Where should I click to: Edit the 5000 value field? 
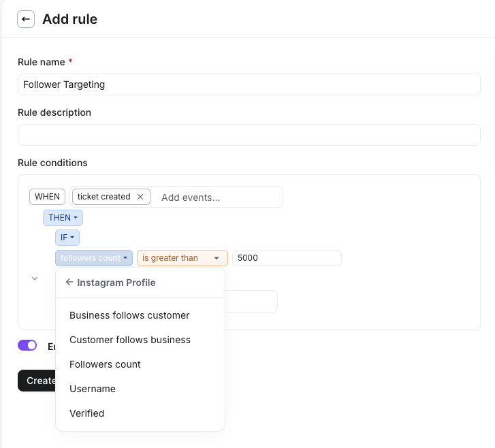[286, 258]
